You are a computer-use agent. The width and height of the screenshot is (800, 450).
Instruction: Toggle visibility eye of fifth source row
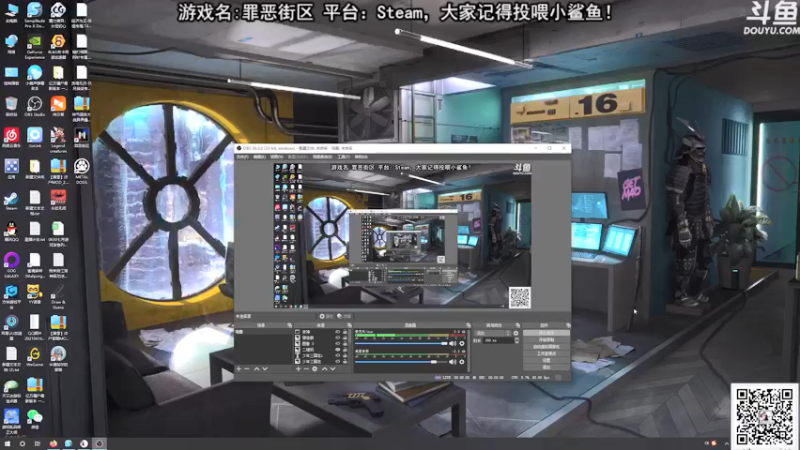coord(338,356)
